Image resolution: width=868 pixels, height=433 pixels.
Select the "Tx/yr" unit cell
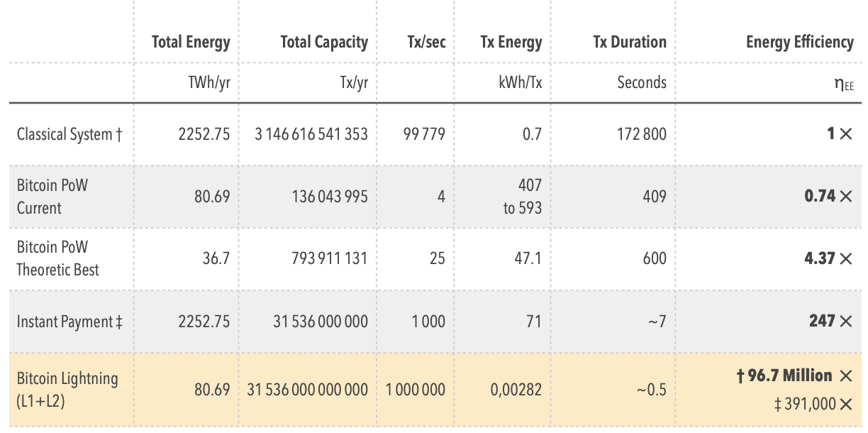(354, 83)
